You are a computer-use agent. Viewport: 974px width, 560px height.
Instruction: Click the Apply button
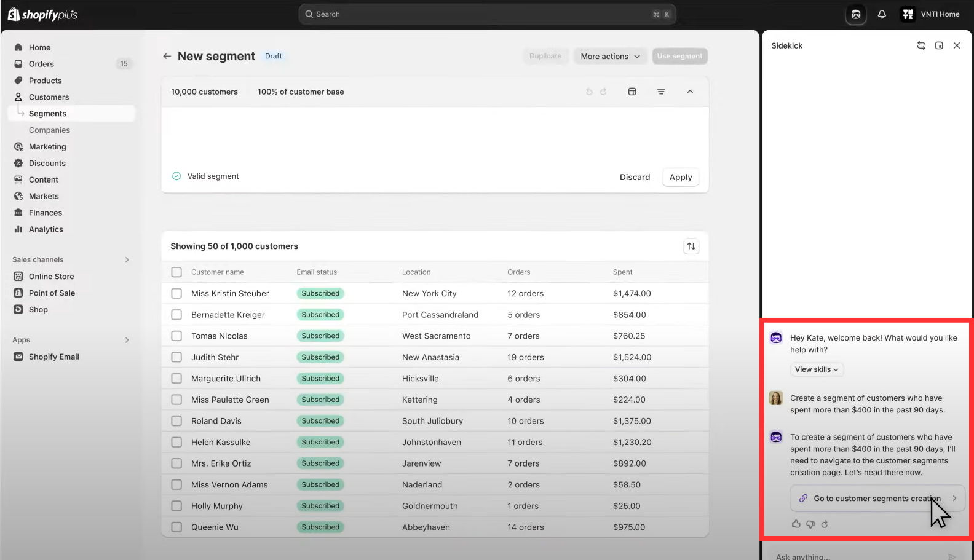tap(681, 177)
